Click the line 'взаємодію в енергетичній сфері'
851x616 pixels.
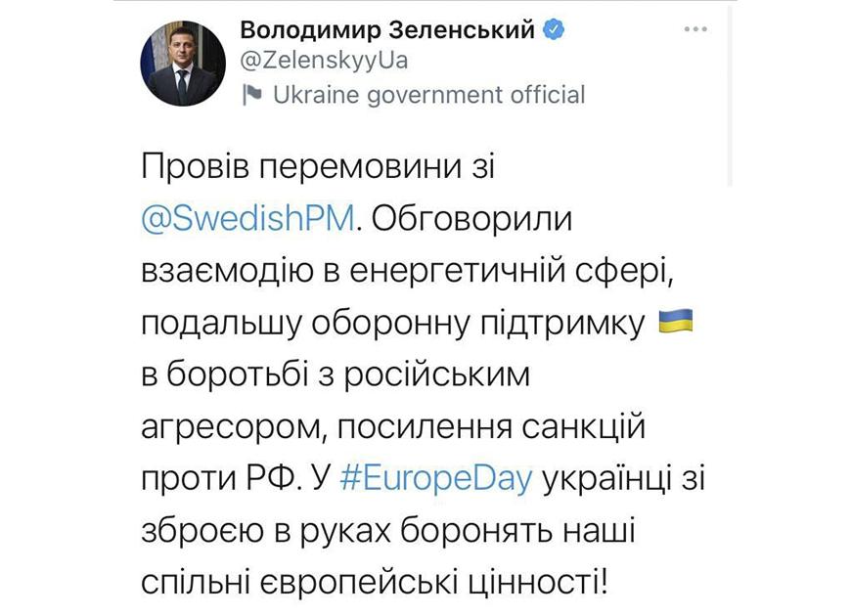click(x=408, y=272)
